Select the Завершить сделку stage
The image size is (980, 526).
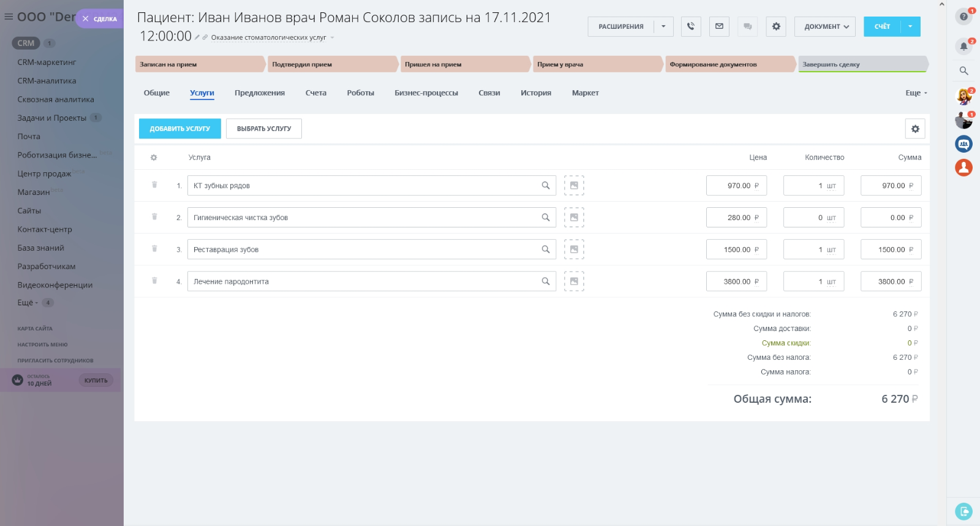862,64
